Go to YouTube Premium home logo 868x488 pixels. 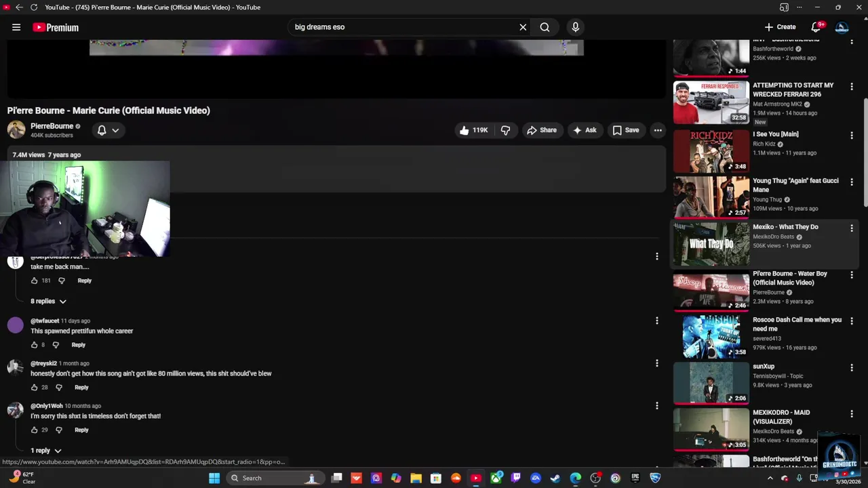[x=56, y=27]
